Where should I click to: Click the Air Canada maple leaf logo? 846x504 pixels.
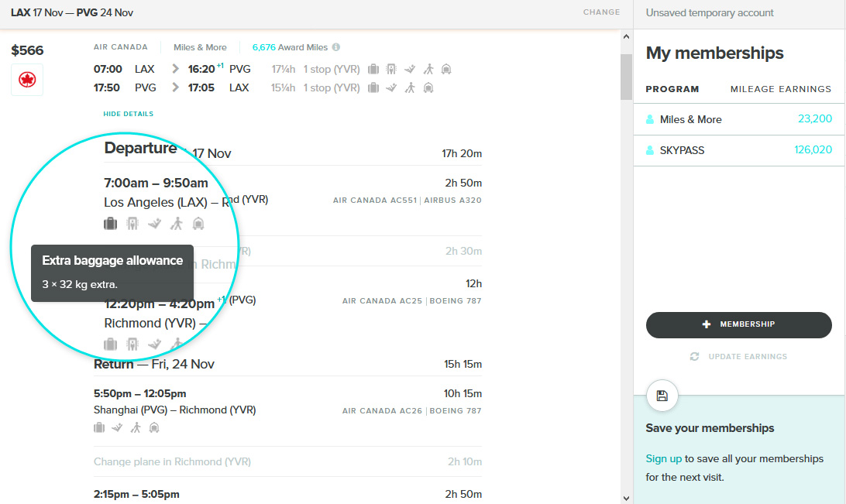(x=28, y=80)
